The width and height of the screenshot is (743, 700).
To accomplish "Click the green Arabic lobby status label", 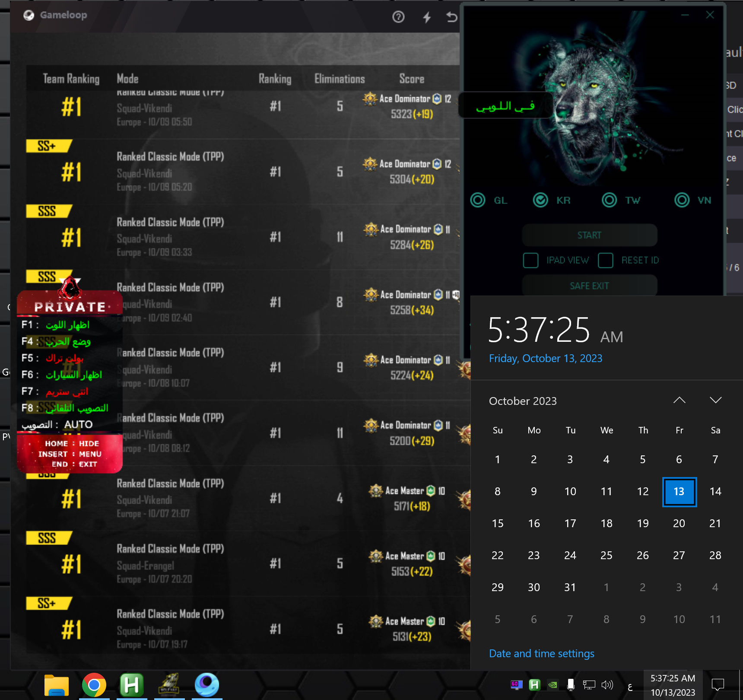I will [505, 105].
